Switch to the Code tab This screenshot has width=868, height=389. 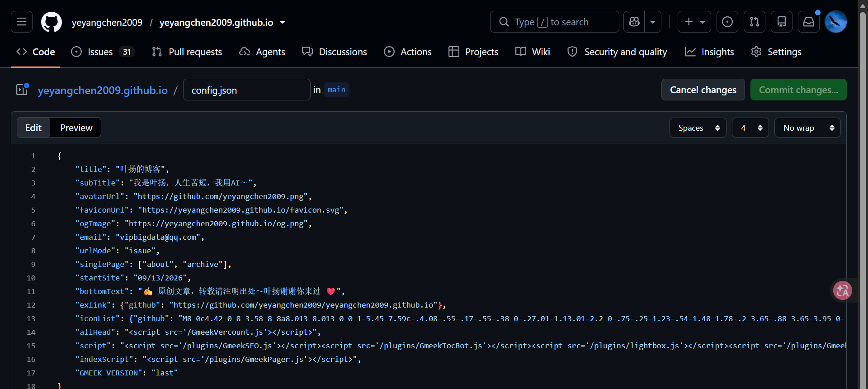[x=36, y=52]
